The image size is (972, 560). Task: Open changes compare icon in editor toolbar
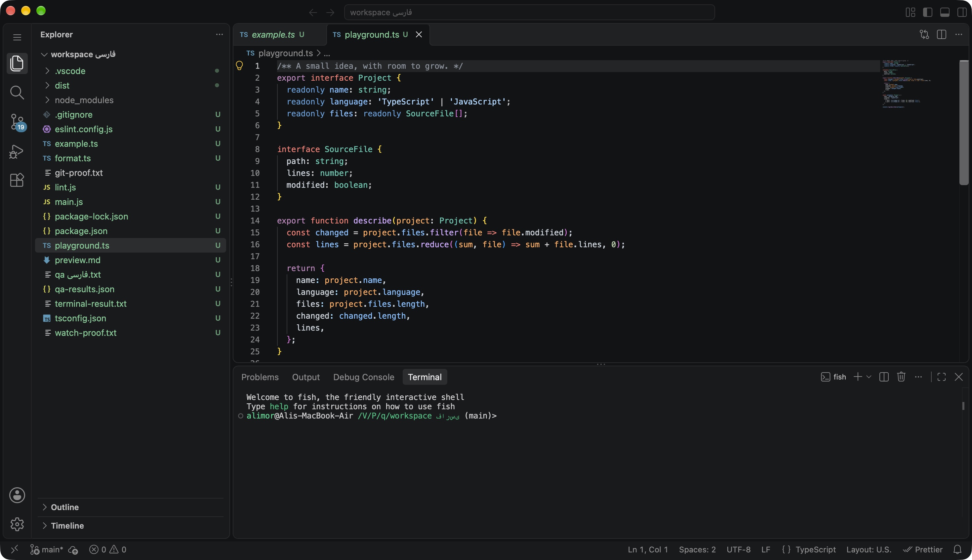click(924, 35)
